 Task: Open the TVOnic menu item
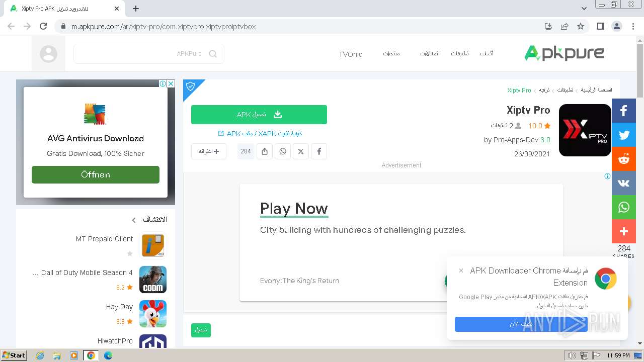[x=350, y=54]
